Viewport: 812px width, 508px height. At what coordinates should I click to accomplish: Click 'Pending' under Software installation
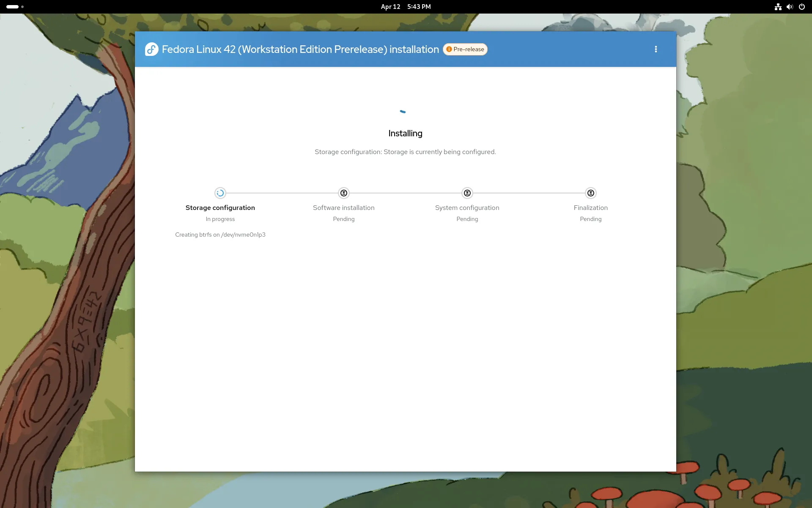344,219
